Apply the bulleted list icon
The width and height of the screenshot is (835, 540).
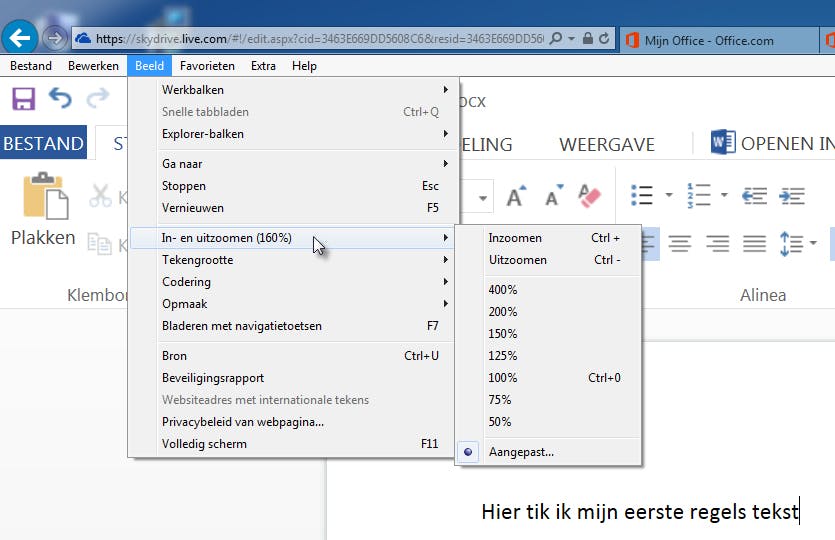coord(642,195)
